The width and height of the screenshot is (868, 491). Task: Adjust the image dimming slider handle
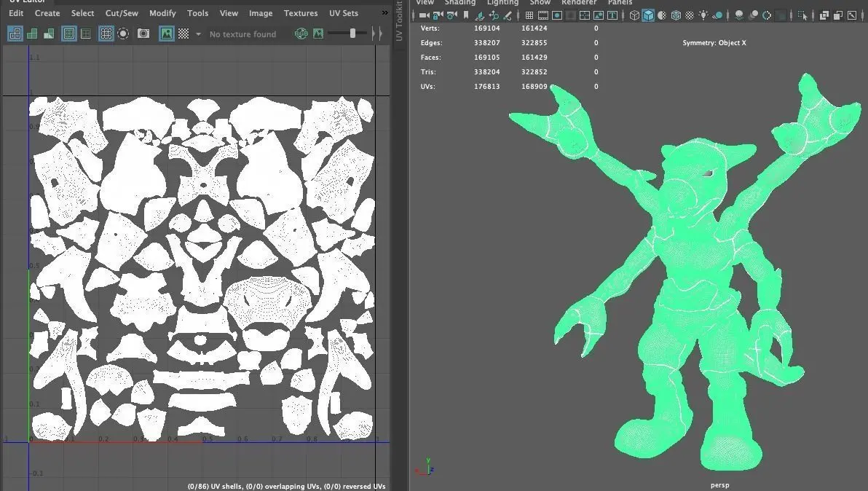pos(352,34)
